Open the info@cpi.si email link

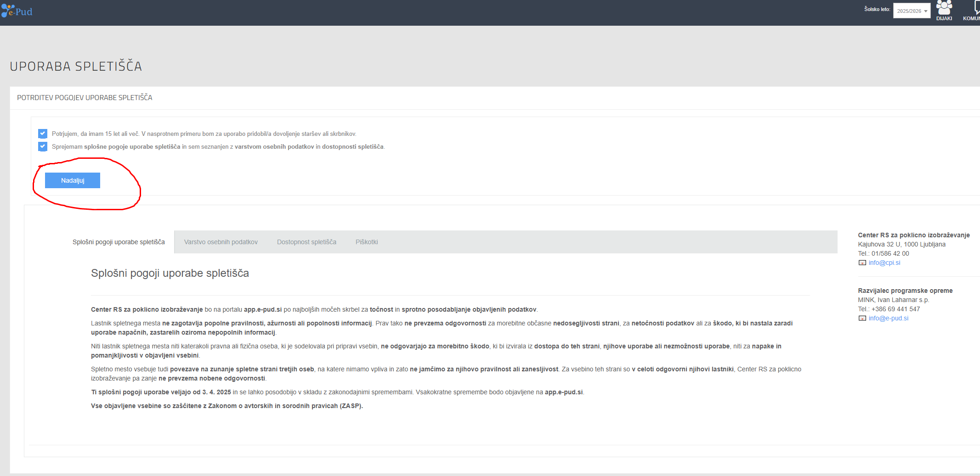tap(884, 263)
